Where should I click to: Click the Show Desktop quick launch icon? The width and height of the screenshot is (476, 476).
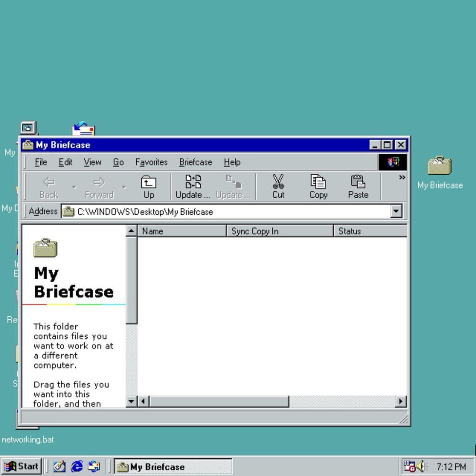tap(59, 466)
